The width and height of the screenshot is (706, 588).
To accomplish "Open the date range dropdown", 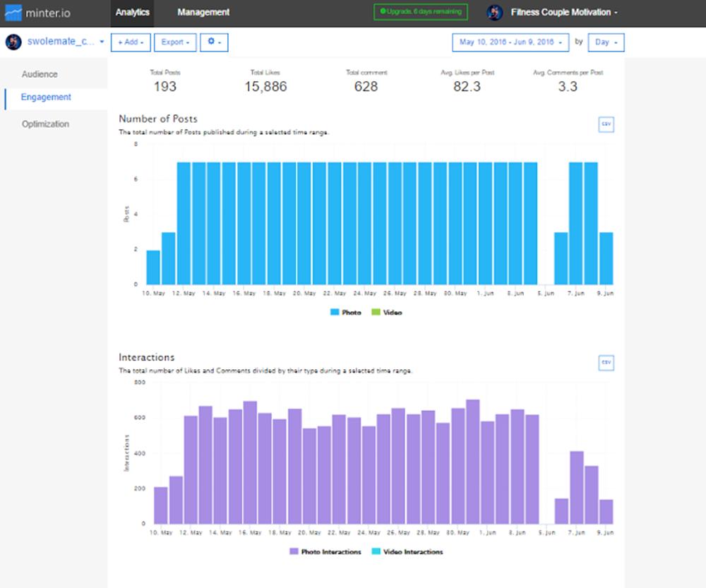I will (510, 42).
